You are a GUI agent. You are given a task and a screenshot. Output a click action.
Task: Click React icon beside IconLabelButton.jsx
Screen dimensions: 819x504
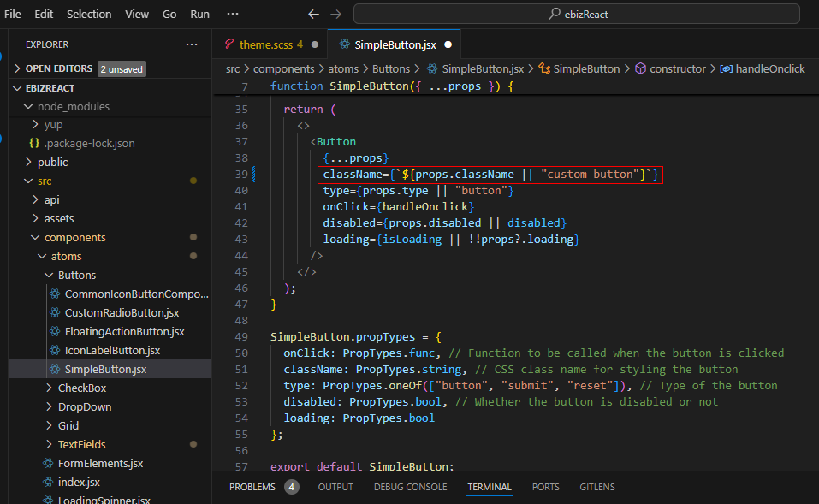click(55, 351)
